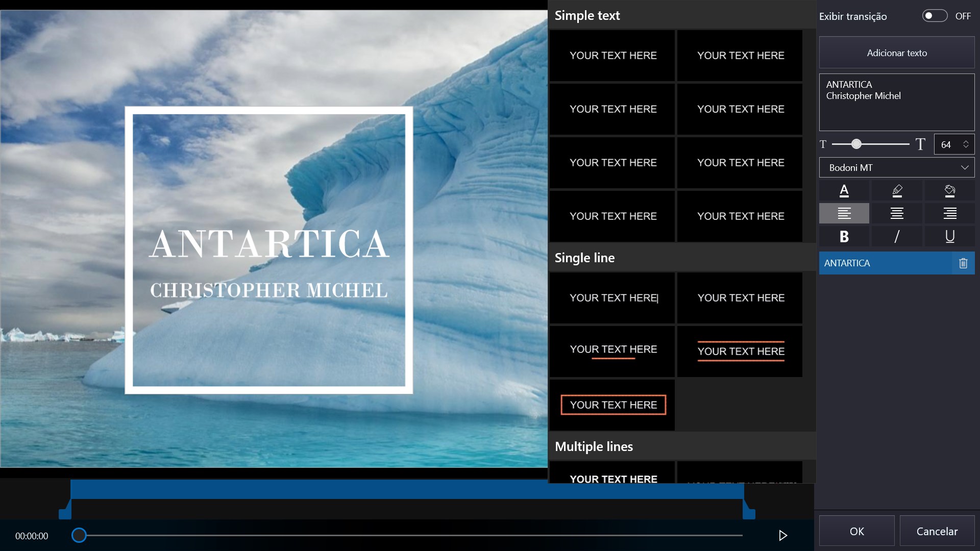This screenshot has width=980, height=551.
Task: Select Single line style with typing cursor
Action: point(612,298)
